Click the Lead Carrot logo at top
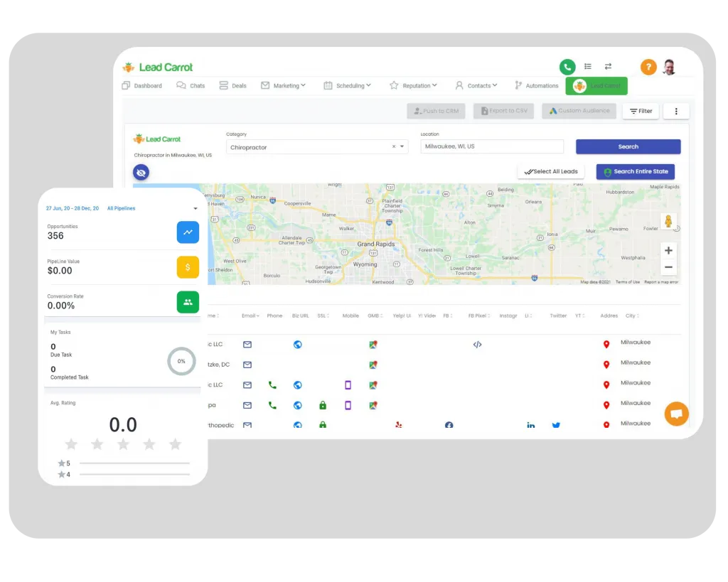728x582 pixels. (x=158, y=68)
